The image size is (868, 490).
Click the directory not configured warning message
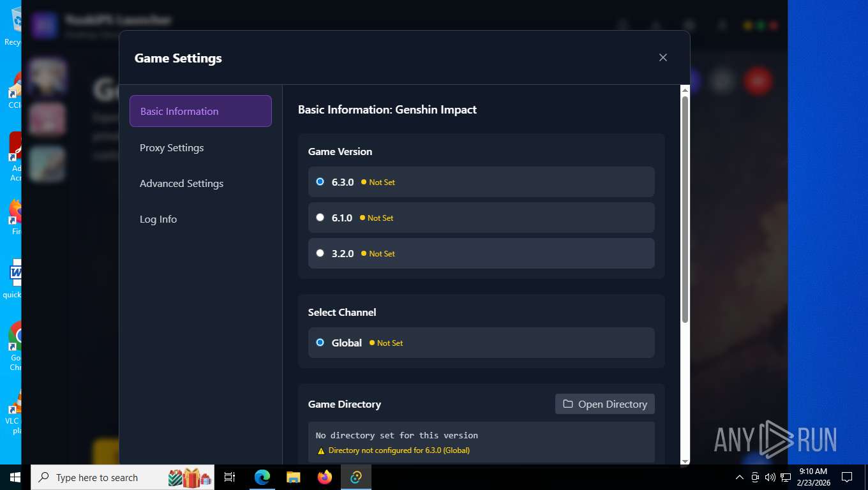coord(393,450)
